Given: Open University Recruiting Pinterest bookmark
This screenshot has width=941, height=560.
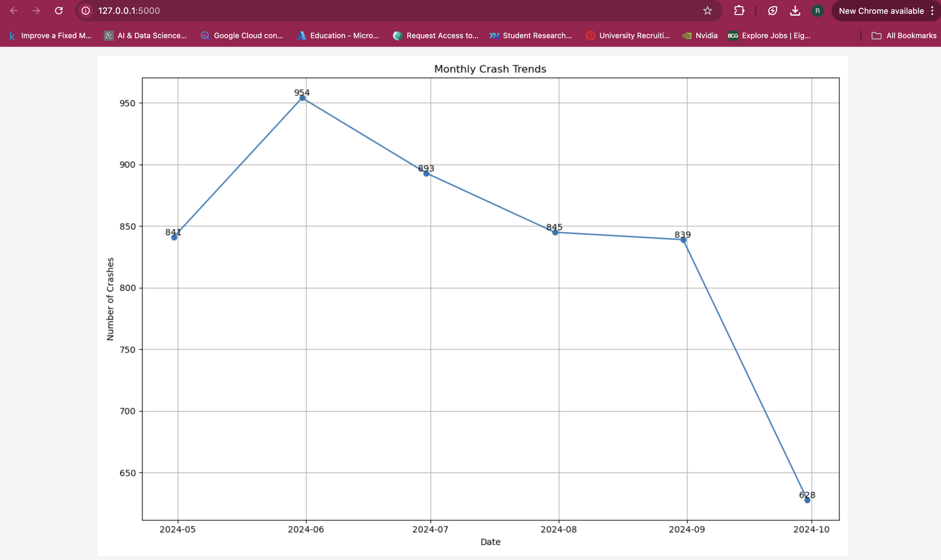Looking at the screenshot, I should click(x=628, y=35).
